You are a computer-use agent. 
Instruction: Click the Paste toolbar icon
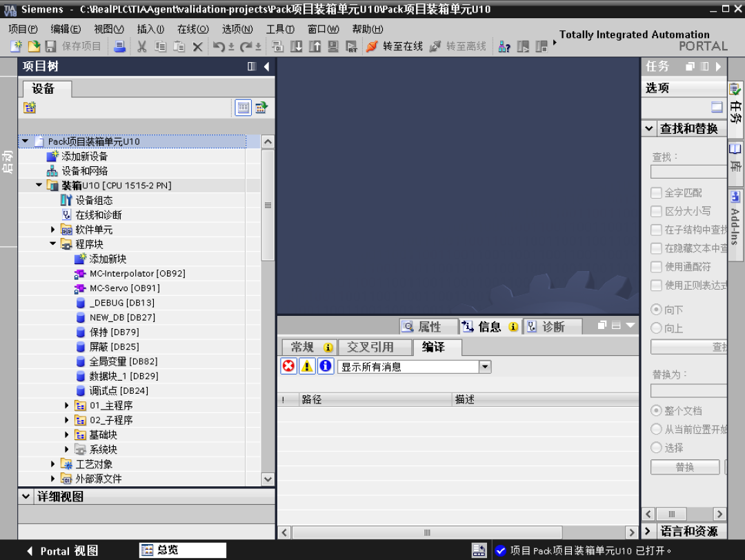[x=179, y=46]
